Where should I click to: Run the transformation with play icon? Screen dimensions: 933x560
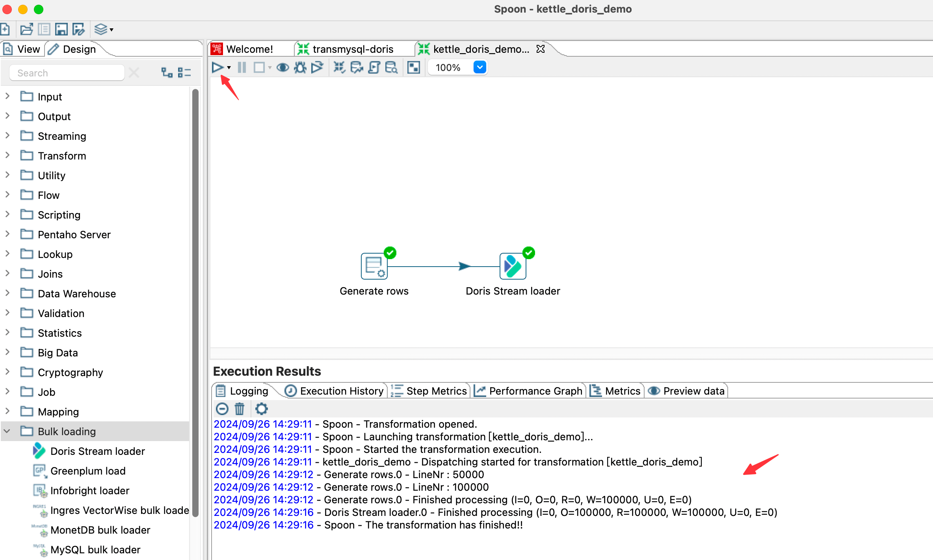217,68
